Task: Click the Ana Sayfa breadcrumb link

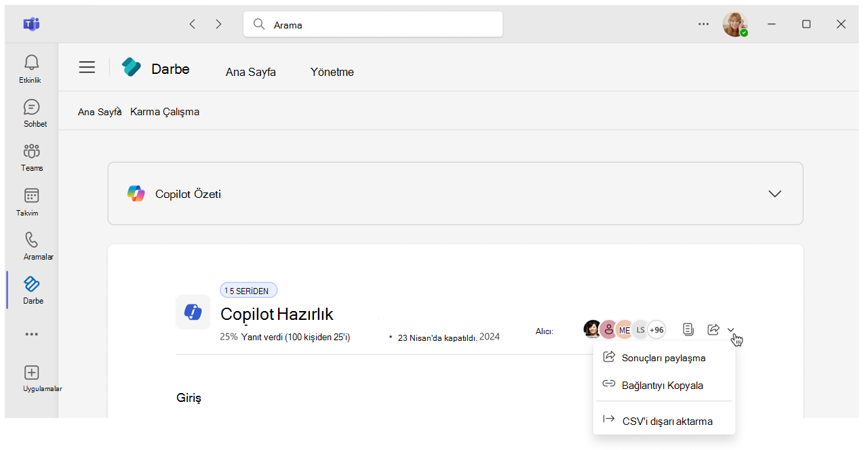Action: 99,112
